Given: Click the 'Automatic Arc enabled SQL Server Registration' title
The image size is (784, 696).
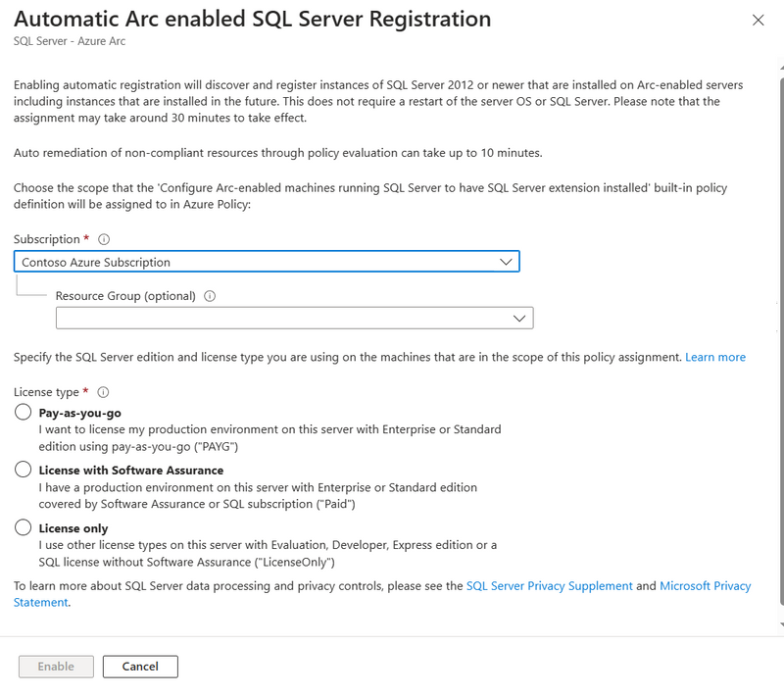Looking at the screenshot, I should coord(253,19).
